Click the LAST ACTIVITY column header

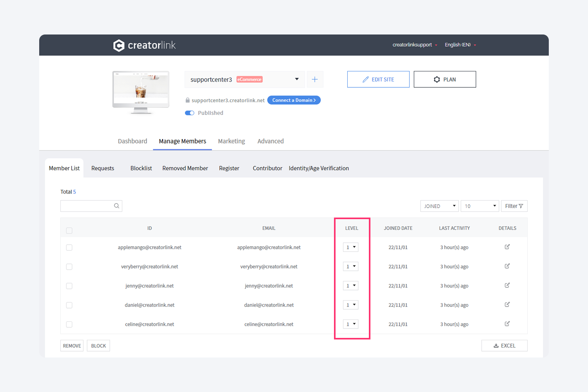454,228
